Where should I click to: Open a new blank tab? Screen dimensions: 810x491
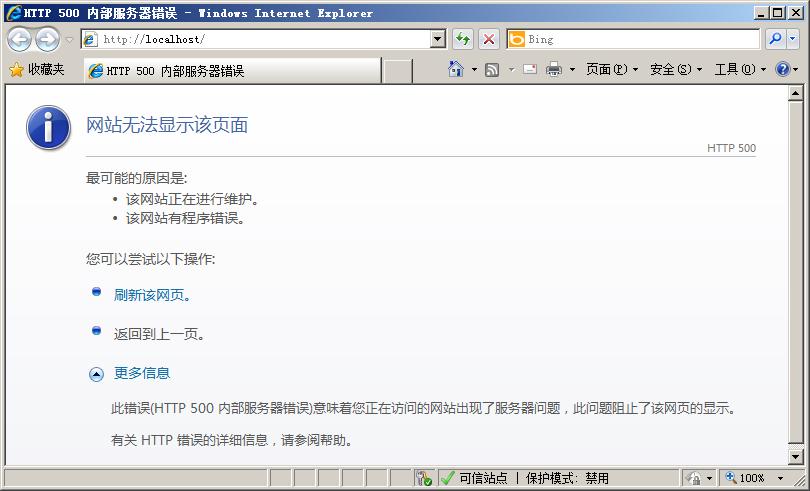[x=398, y=71]
